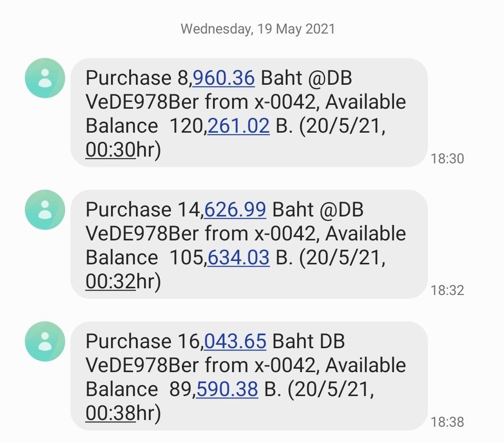The image size is (504, 443).
Task: Tap the underlined 043.65 amount link
Action: (x=235, y=341)
